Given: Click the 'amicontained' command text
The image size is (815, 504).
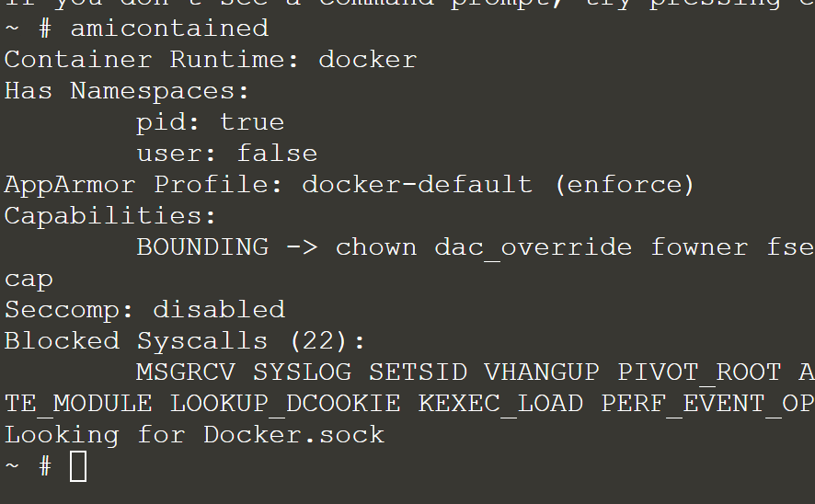Looking at the screenshot, I should 170,29.
